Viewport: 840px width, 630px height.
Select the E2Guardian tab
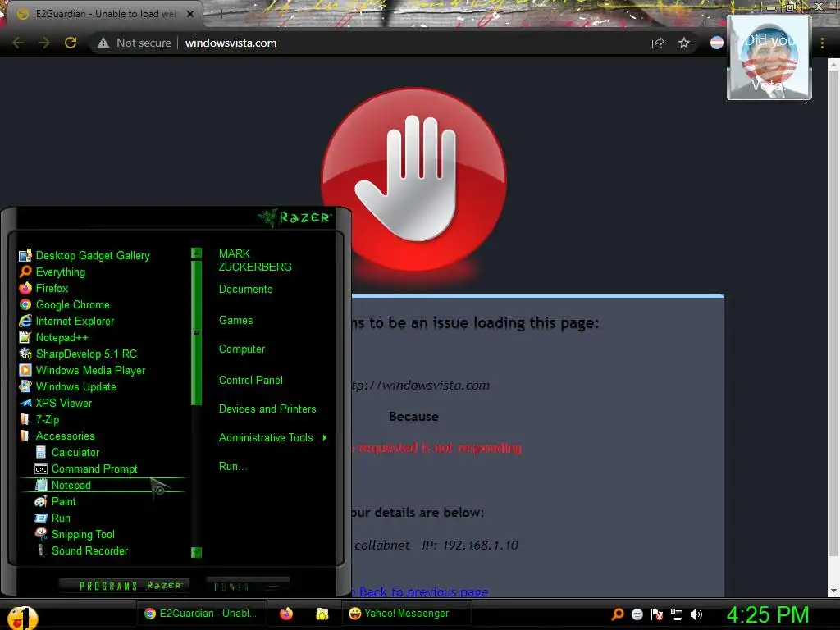106,14
